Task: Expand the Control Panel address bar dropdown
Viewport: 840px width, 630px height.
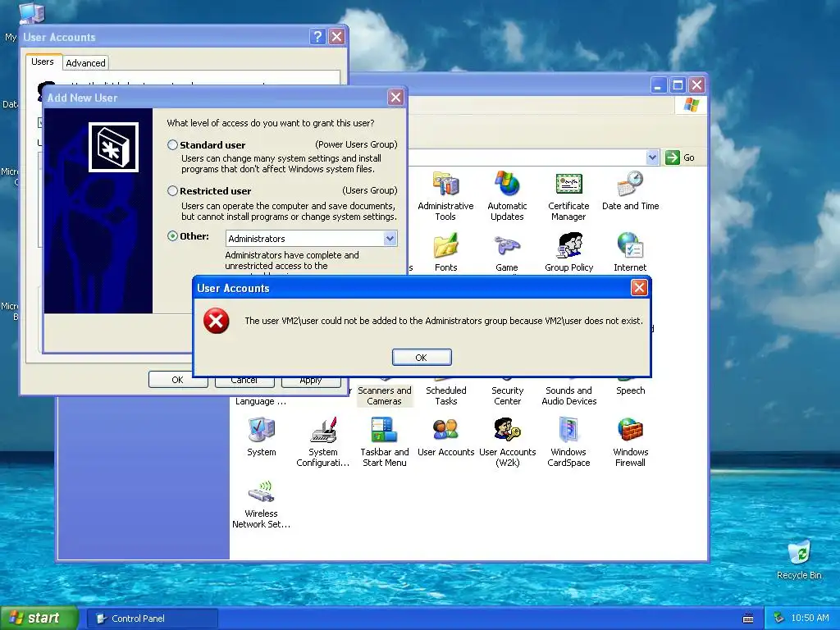Action: (652, 157)
